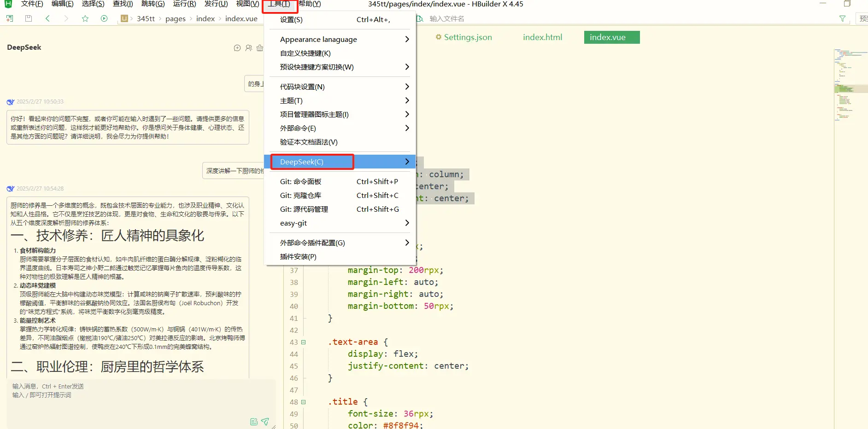
Task: Restore window using the title bar button
Action: pyautogui.click(x=847, y=4)
